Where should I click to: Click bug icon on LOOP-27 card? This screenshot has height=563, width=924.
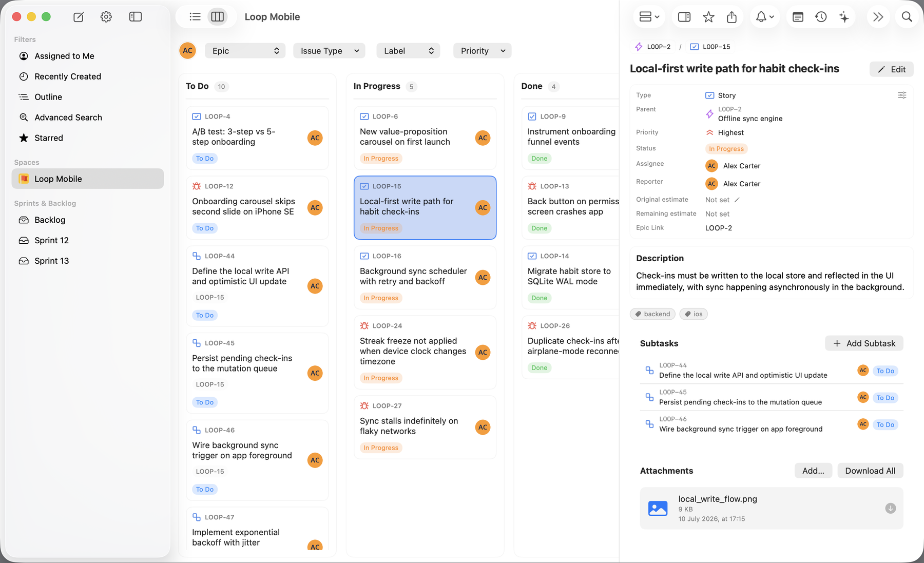[364, 406]
